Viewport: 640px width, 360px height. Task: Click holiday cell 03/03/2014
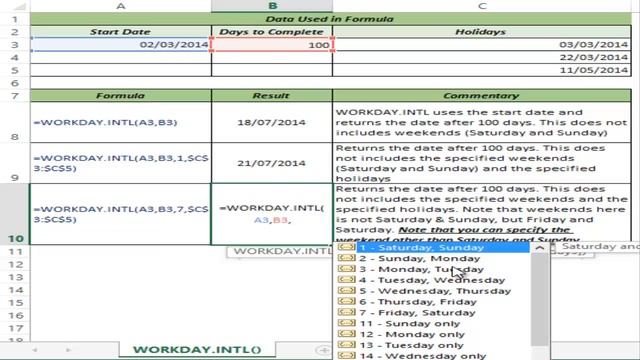point(482,44)
